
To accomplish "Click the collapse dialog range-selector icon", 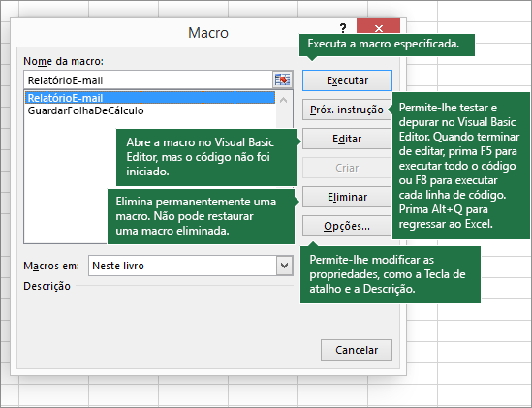I will (x=282, y=80).
